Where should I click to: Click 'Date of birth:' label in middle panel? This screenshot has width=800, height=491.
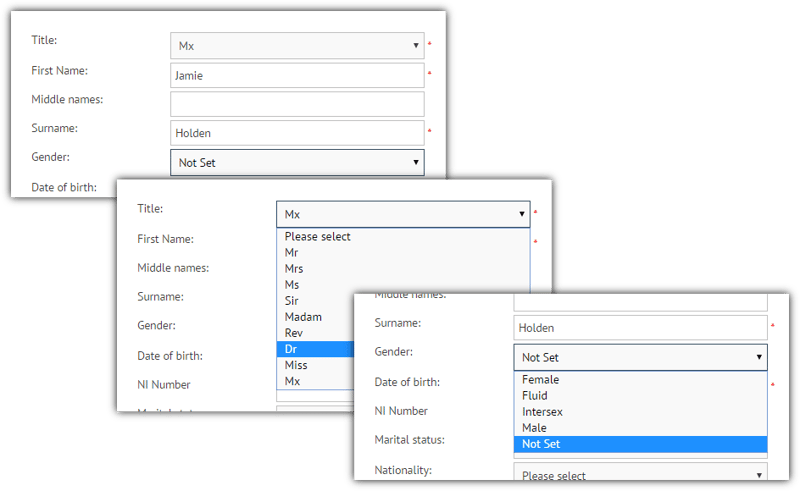pos(170,356)
